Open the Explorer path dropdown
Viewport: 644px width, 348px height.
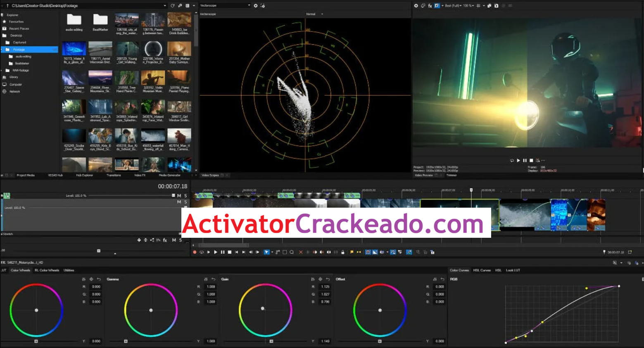pos(165,6)
